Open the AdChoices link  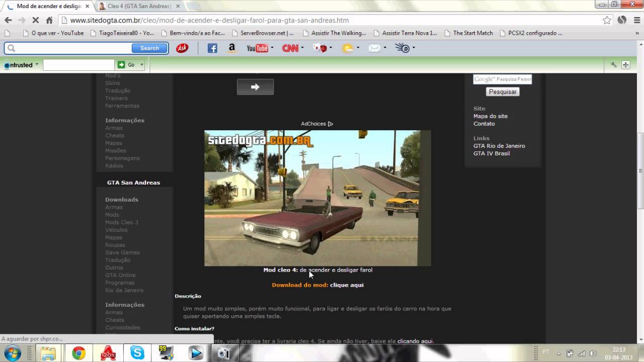click(x=317, y=124)
